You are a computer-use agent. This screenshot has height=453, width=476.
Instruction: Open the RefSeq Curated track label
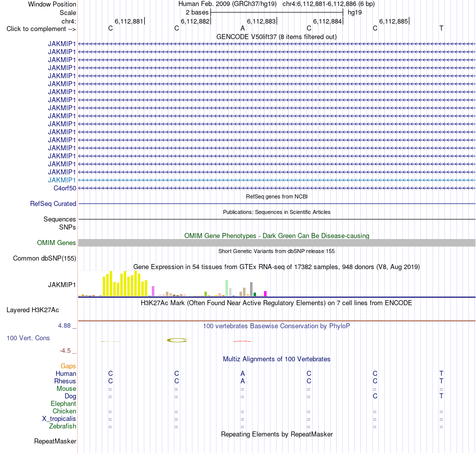[53, 204]
